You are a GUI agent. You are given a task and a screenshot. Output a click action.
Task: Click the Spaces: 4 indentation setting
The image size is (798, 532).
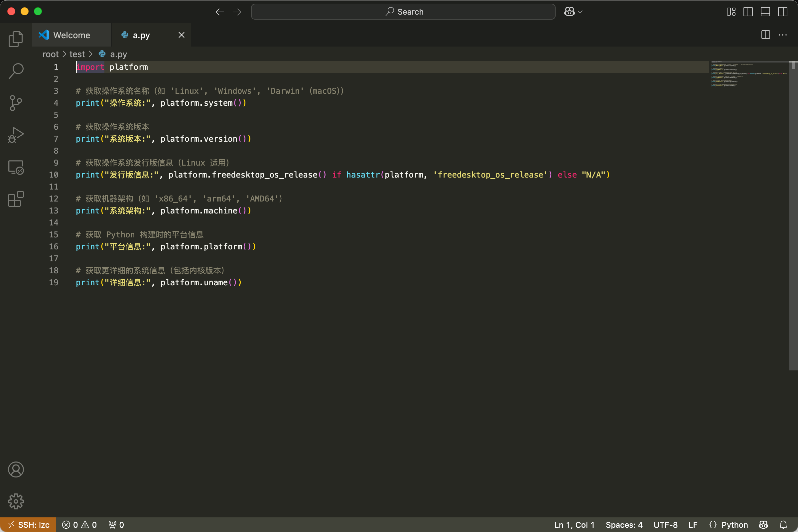(x=624, y=525)
